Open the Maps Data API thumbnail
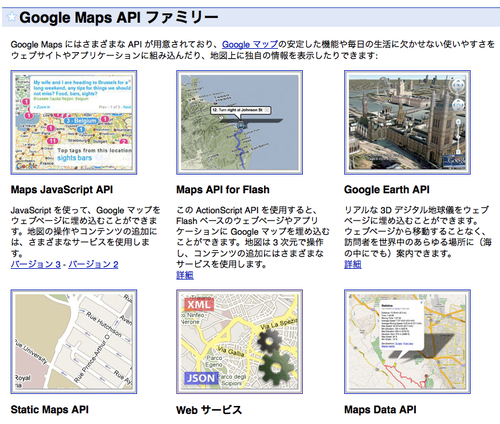Screen dimensions: 500x424 click(407, 342)
